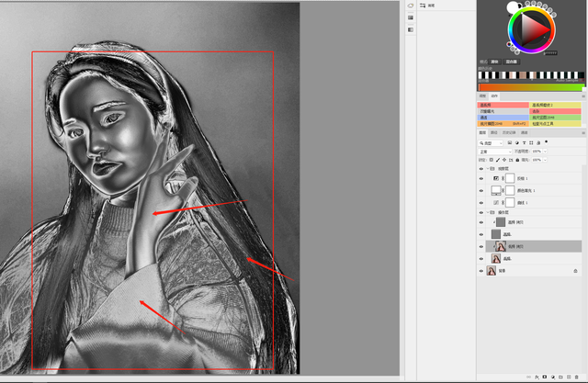The image size is (588, 383).
Task: Run the blue action button
Action: tap(503, 118)
